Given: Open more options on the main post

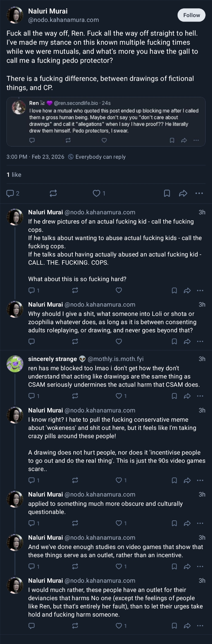Looking at the screenshot, I should click(199, 193).
